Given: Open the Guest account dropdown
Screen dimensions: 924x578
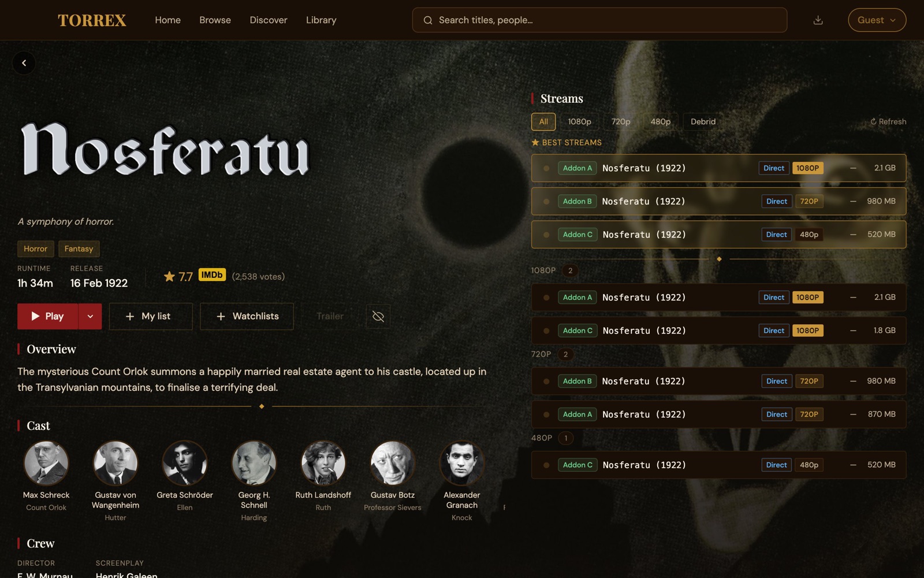Looking at the screenshot, I should click(x=877, y=20).
